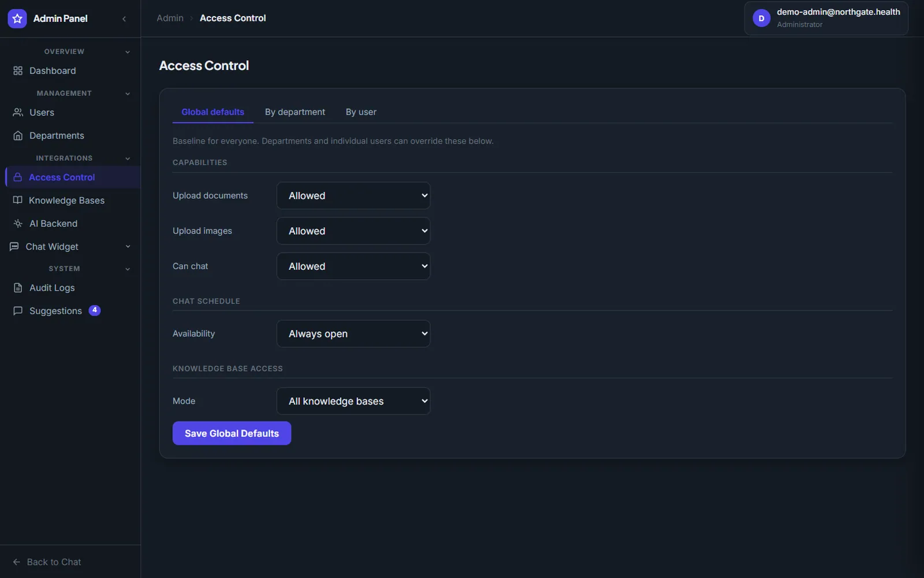924x578 pixels.
Task: Select Access Control in the sidebar
Action: click(x=72, y=177)
